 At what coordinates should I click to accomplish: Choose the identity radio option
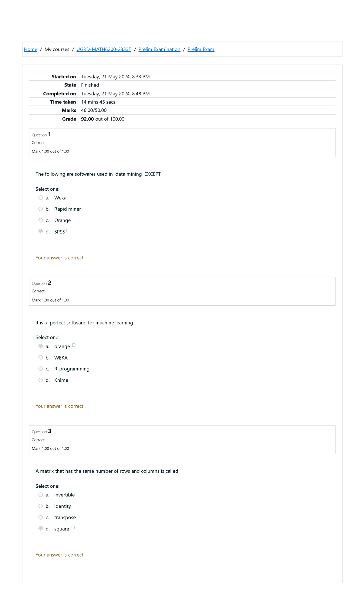click(41, 506)
